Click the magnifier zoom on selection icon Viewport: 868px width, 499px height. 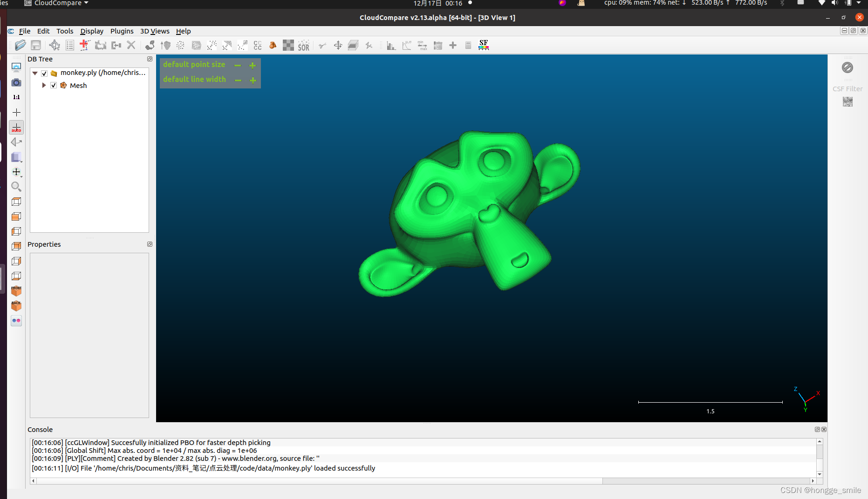click(x=16, y=187)
